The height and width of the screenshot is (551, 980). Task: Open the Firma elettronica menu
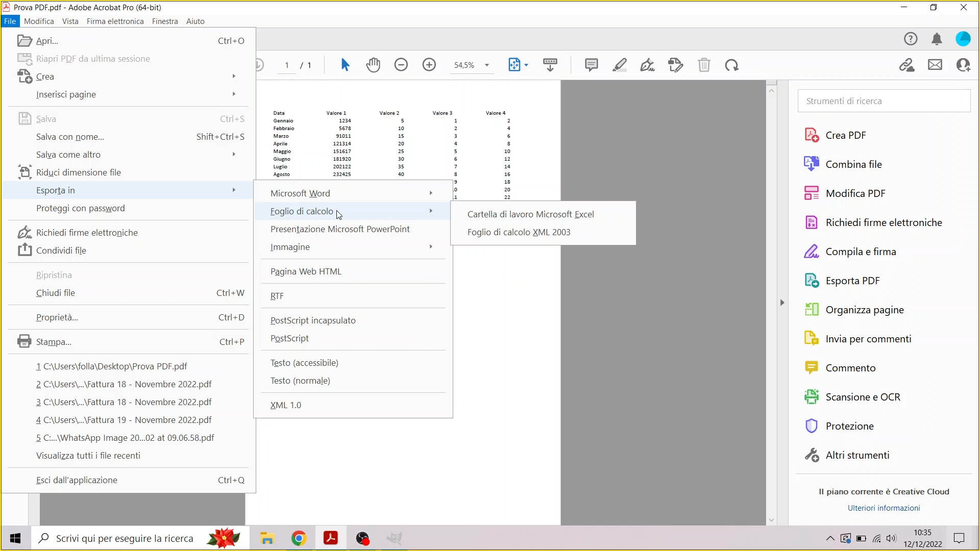click(115, 21)
